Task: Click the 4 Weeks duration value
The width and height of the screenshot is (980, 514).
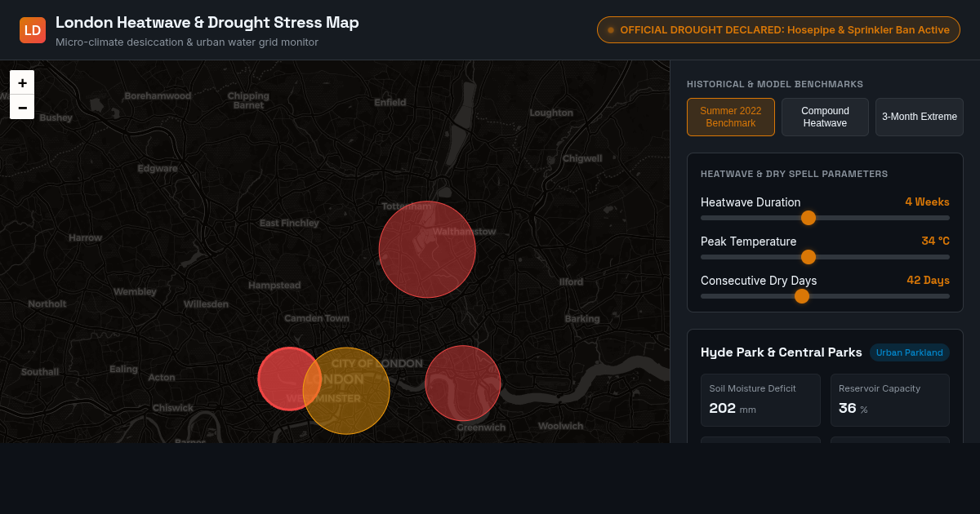Action: pyautogui.click(x=927, y=202)
